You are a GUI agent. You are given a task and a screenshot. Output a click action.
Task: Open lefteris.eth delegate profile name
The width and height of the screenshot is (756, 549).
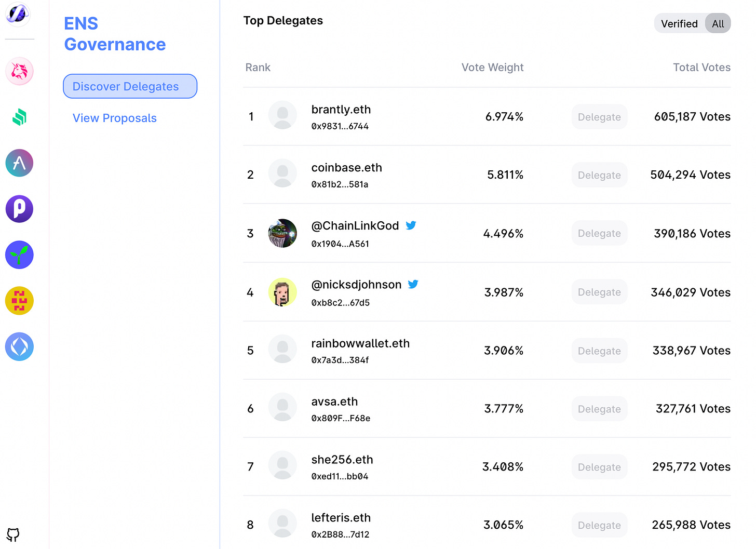pyautogui.click(x=341, y=518)
